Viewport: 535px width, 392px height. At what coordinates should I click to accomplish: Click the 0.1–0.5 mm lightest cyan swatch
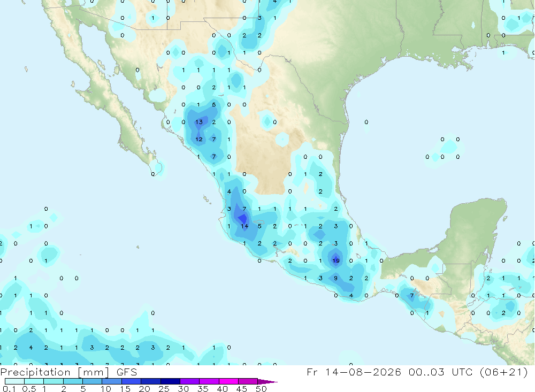pyautogui.click(x=14, y=381)
